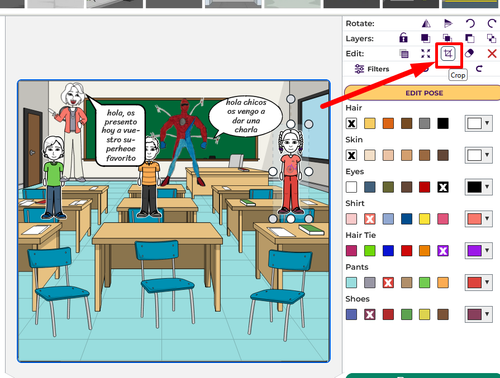
Task: Choose the blonde Hair swatch
Action: coord(370,123)
